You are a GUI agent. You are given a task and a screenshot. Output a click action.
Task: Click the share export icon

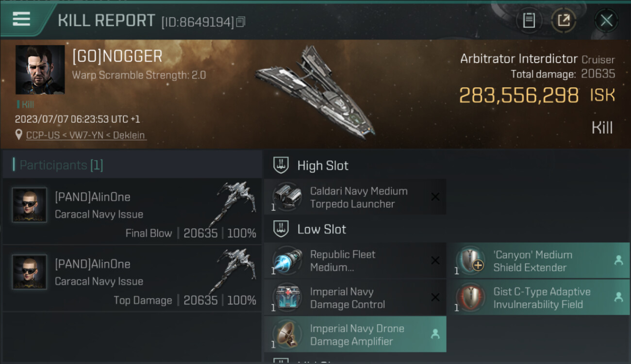(564, 20)
